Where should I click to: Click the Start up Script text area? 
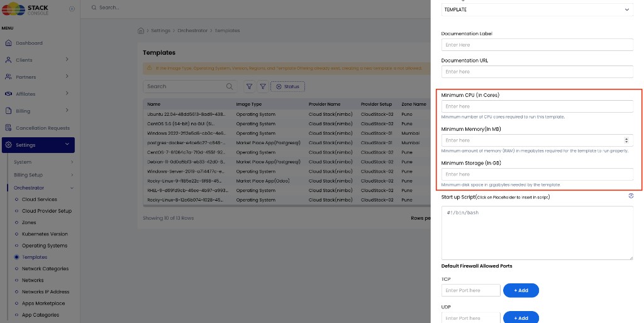pyautogui.click(x=537, y=232)
